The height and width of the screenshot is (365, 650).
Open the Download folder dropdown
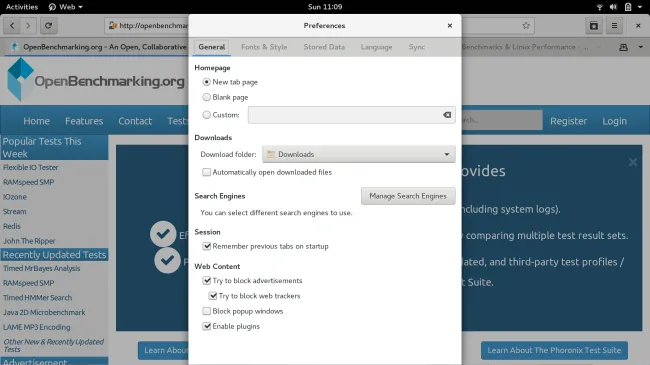tap(359, 154)
